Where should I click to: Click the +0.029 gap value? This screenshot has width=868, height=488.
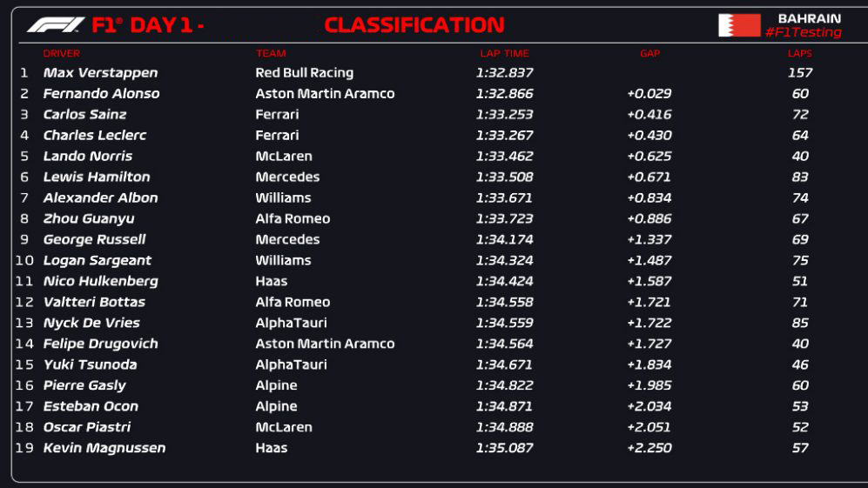point(649,93)
